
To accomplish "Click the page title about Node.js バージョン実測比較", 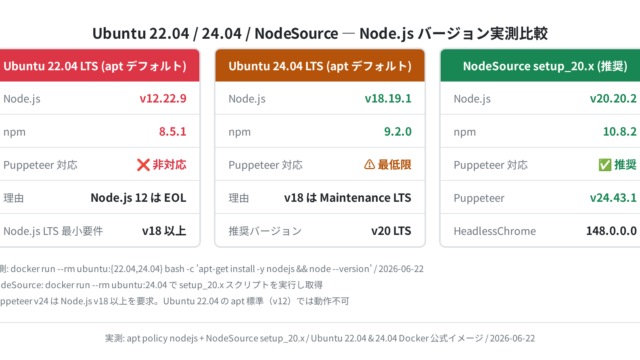I will point(320,33).
